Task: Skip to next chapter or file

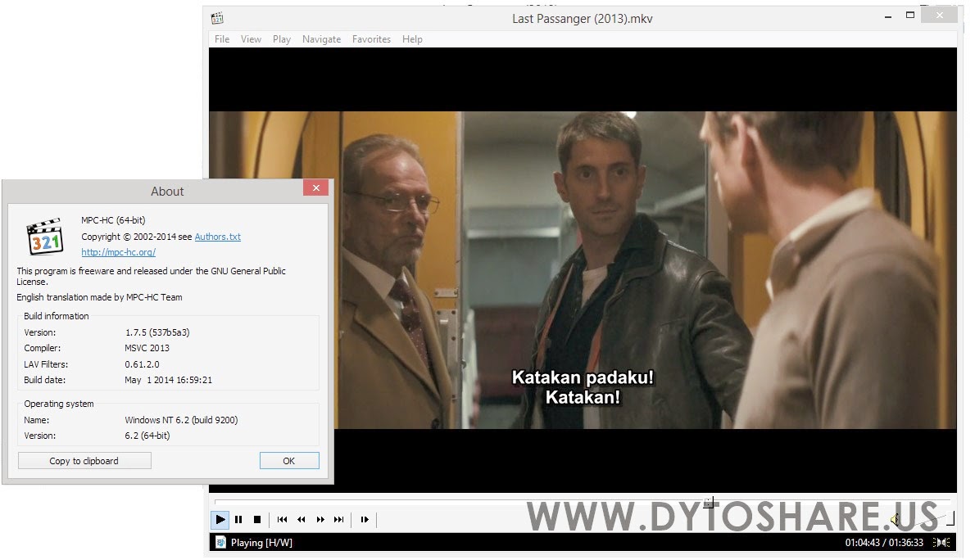Action: pos(339,520)
